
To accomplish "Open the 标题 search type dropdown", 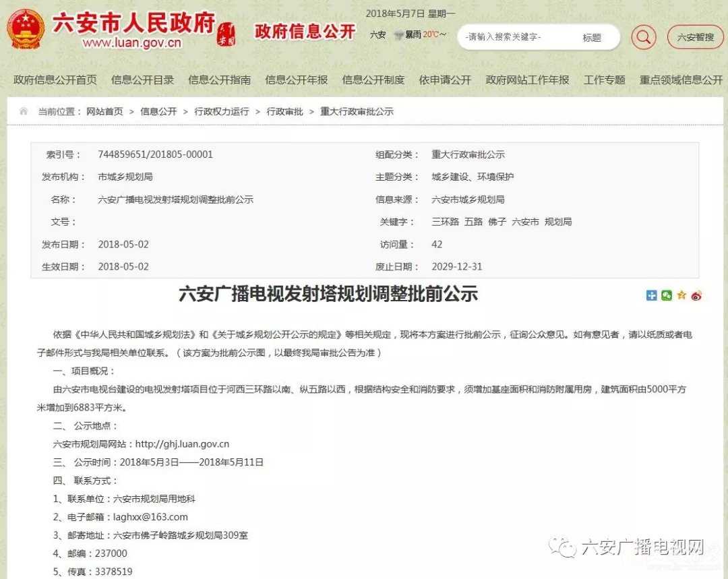I will pos(592,38).
